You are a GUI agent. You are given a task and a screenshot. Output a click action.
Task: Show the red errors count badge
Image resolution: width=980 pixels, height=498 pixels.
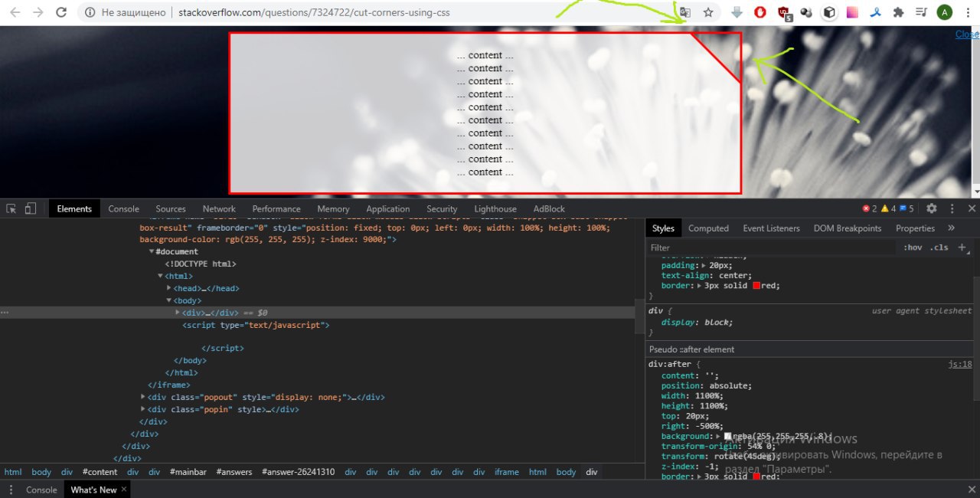[870, 208]
